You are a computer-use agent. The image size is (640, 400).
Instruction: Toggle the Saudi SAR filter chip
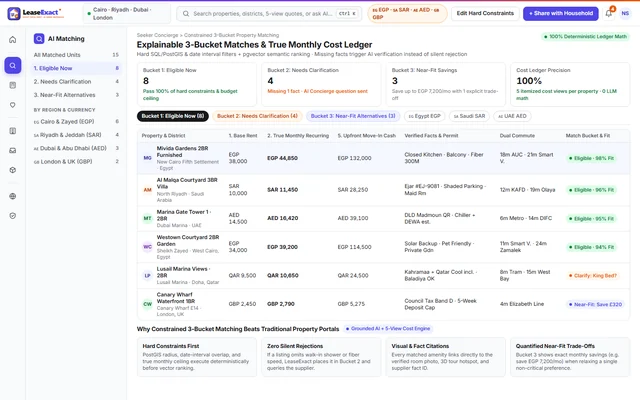(469, 116)
